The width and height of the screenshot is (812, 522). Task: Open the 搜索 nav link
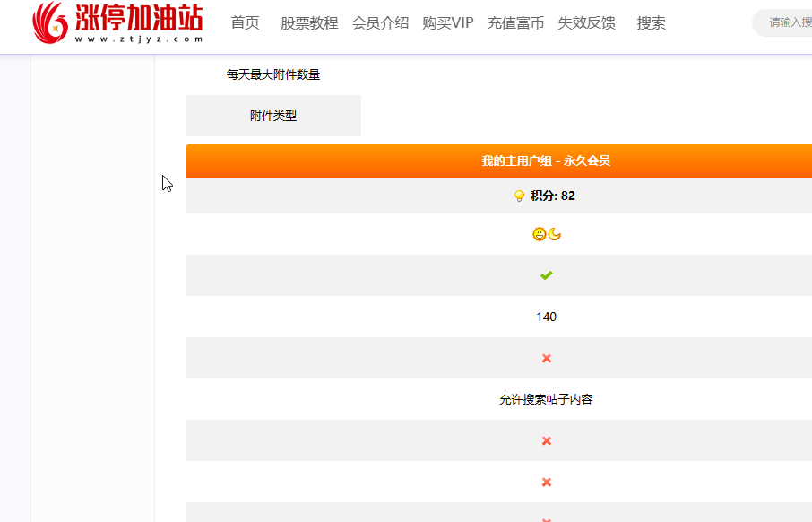651,22
